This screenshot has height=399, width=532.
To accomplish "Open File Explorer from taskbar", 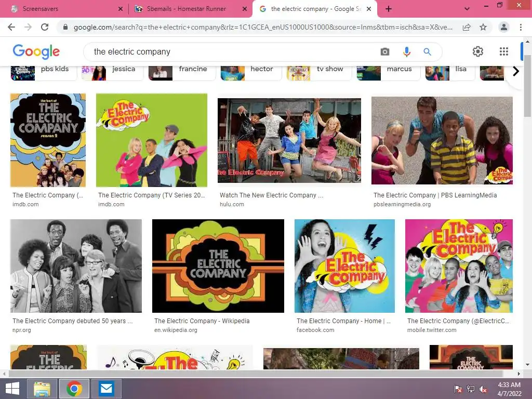I will click(42, 389).
